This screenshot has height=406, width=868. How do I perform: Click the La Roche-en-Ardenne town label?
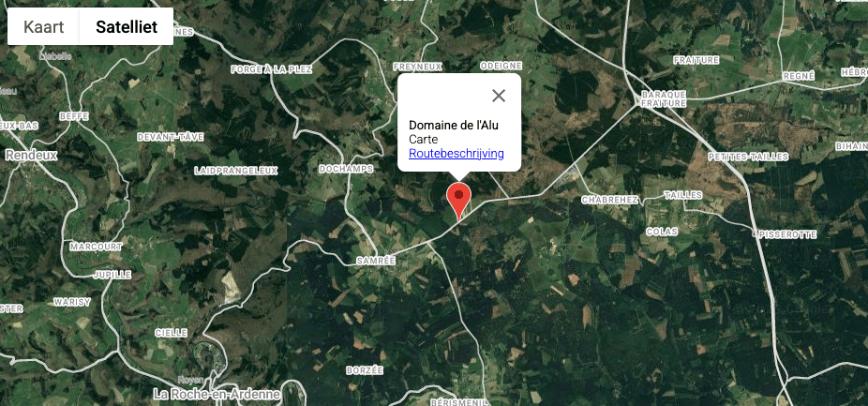pyautogui.click(x=217, y=395)
